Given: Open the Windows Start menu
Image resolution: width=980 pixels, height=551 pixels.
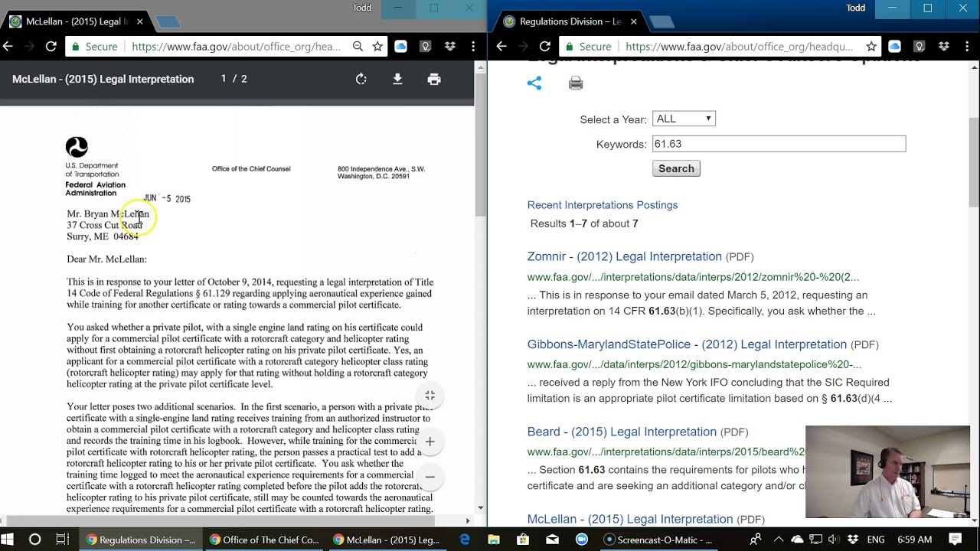Looking at the screenshot, I should coord(7,540).
